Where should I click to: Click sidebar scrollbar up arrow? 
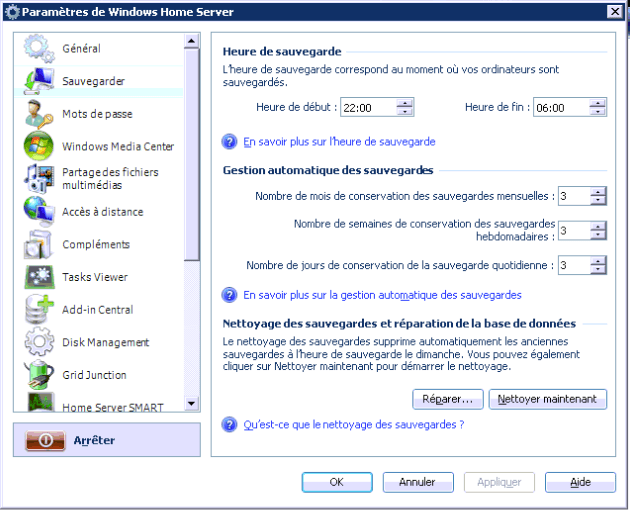pyautogui.click(x=192, y=41)
